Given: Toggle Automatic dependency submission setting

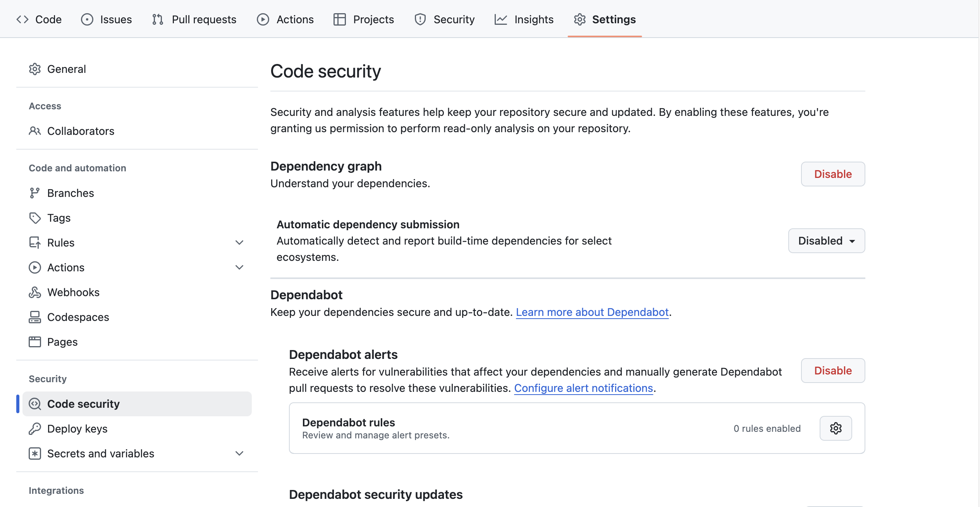Looking at the screenshot, I should tap(827, 241).
